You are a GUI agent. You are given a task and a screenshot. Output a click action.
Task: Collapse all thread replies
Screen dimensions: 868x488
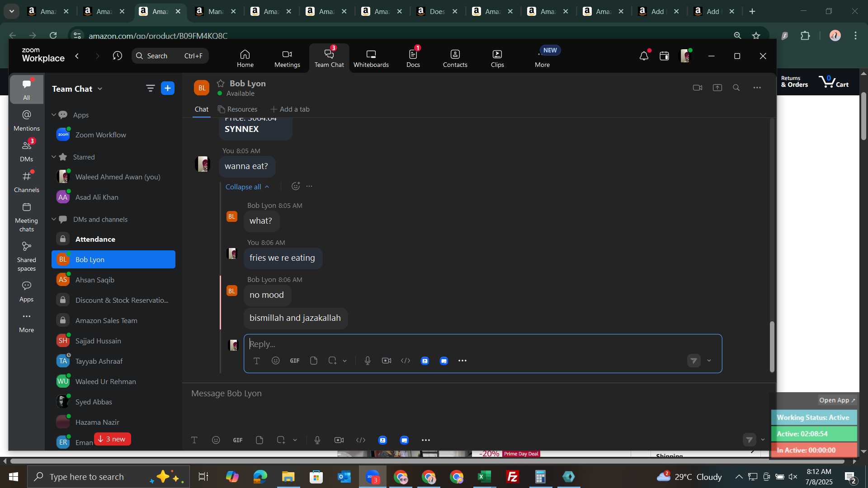(247, 187)
